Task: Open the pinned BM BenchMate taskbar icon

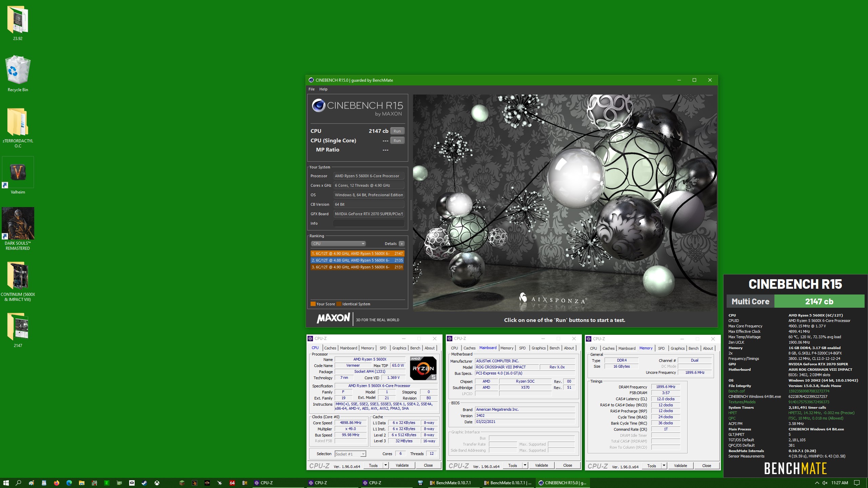Action: pos(245,483)
